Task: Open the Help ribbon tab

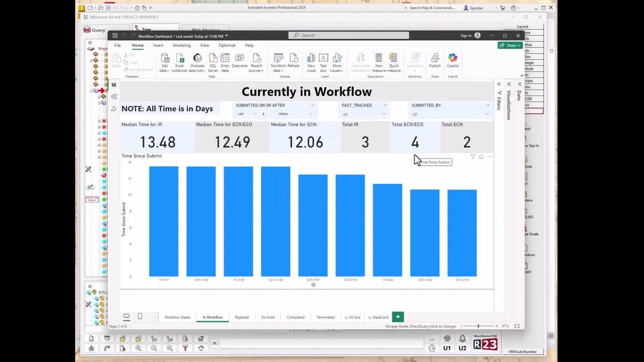Action: (x=249, y=46)
